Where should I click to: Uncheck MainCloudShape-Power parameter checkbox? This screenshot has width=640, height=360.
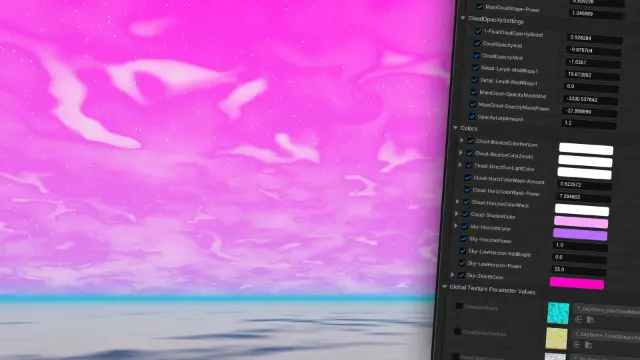(480, 7)
